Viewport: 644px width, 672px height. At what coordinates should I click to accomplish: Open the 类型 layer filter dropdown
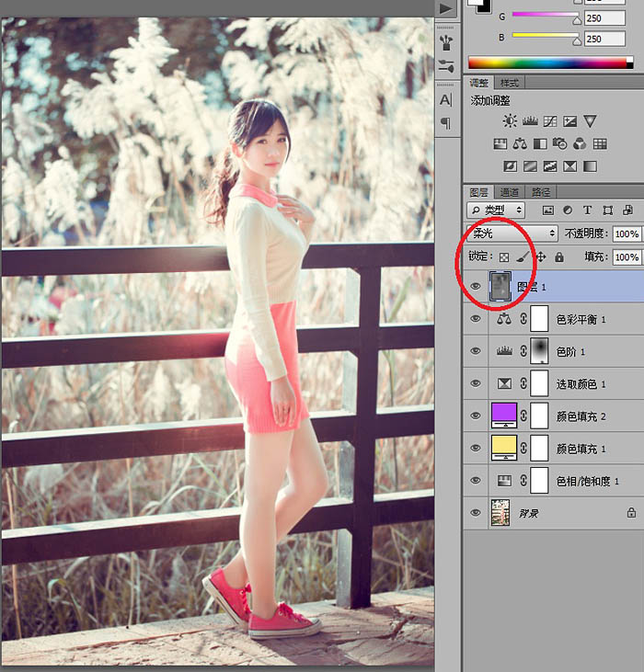pyautogui.click(x=497, y=211)
